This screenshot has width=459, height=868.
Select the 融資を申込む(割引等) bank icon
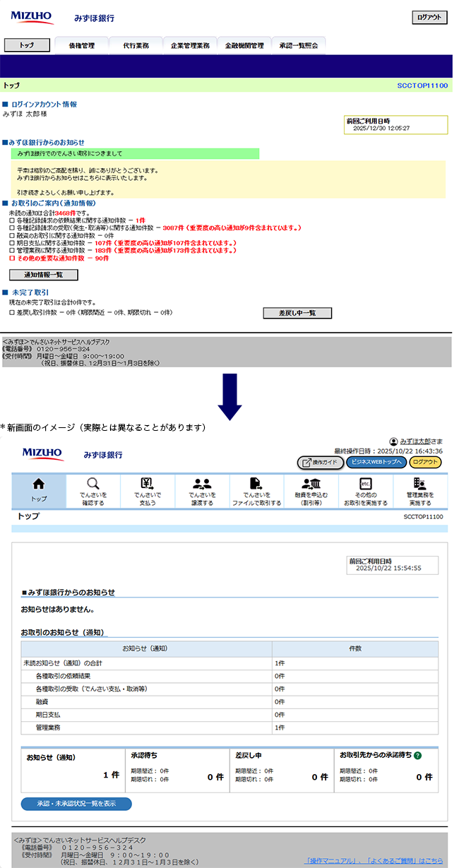[x=311, y=483]
